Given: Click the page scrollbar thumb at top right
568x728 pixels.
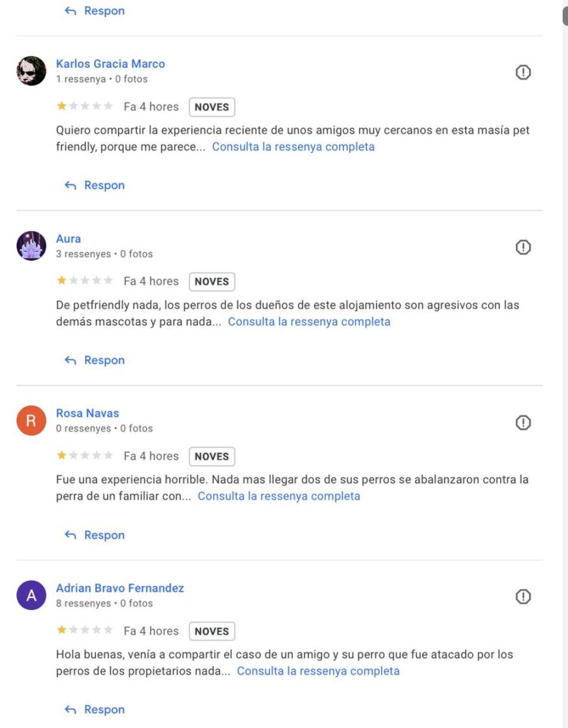Looking at the screenshot, I should pyautogui.click(x=565, y=13).
